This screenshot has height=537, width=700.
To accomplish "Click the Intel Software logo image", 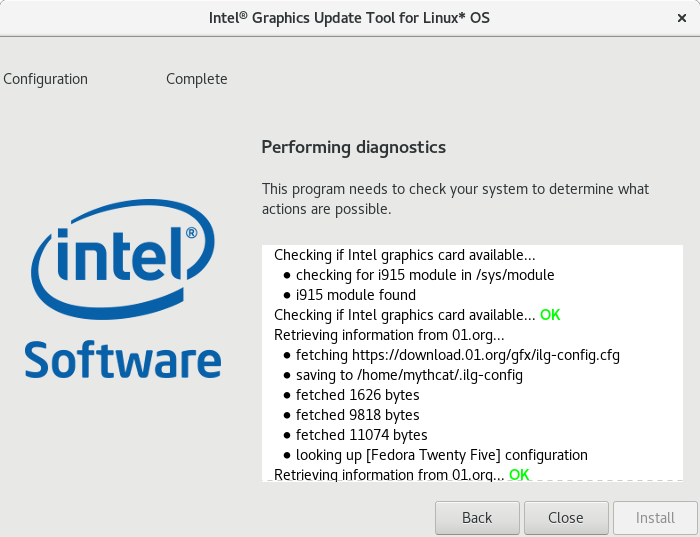I will [123, 288].
